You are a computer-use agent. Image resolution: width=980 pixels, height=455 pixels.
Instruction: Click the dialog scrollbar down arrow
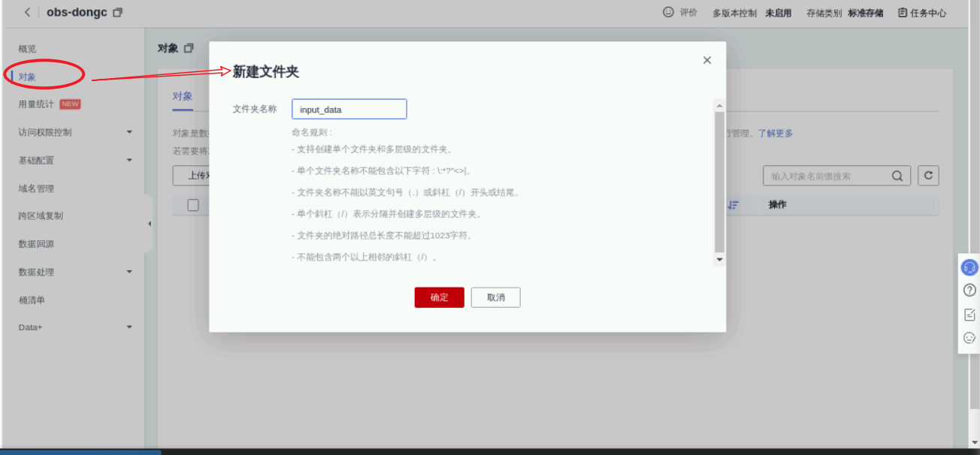[719, 259]
